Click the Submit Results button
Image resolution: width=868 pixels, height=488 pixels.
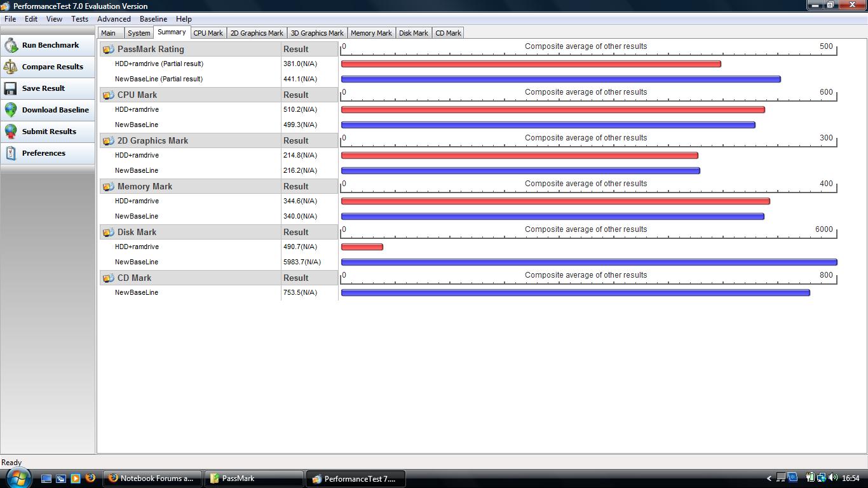[48, 132]
